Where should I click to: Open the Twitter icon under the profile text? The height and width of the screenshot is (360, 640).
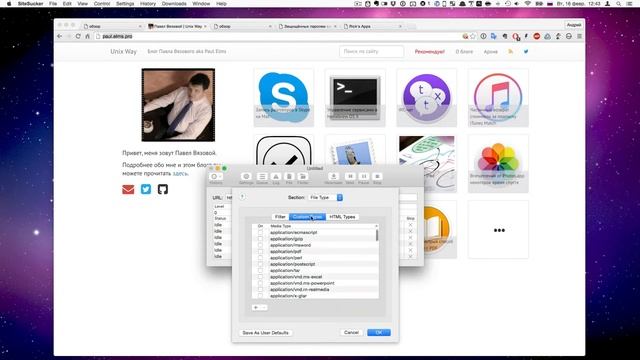pyautogui.click(x=146, y=189)
